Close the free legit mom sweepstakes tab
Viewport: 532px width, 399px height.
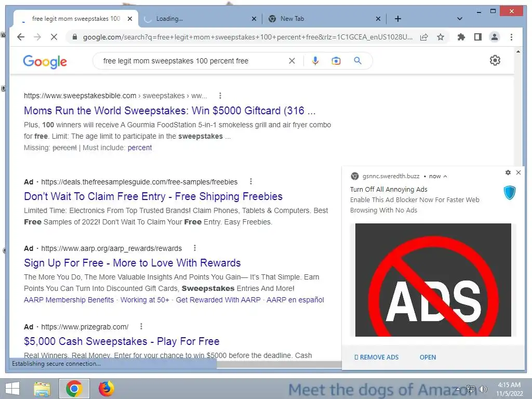click(129, 19)
